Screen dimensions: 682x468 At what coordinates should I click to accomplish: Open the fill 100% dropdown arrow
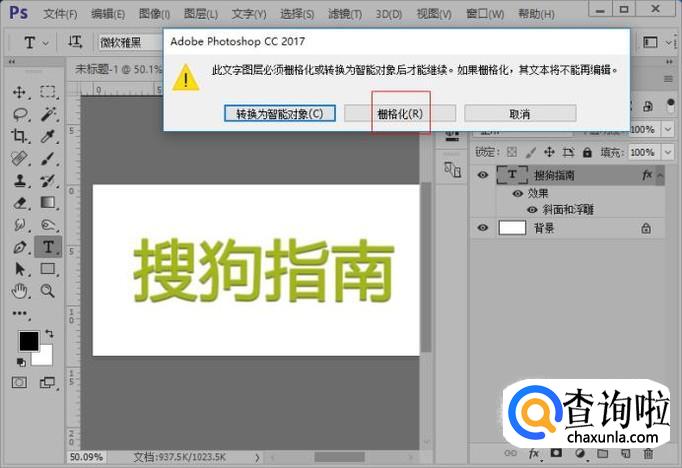(x=668, y=152)
